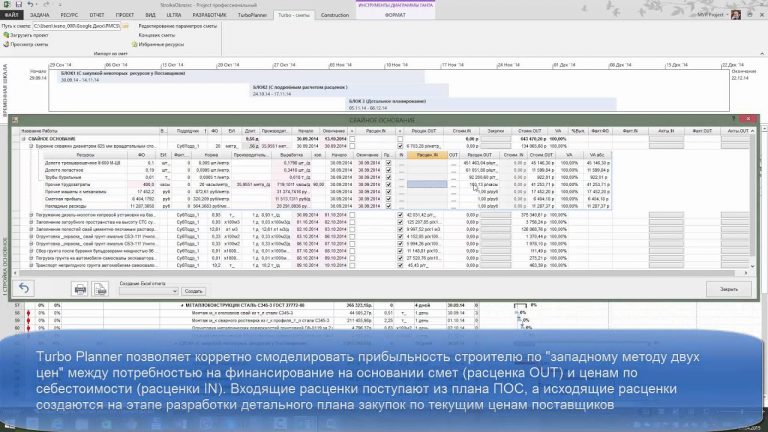Click the Закрыть button
Screen dimensions: 768x432
click(x=729, y=289)
